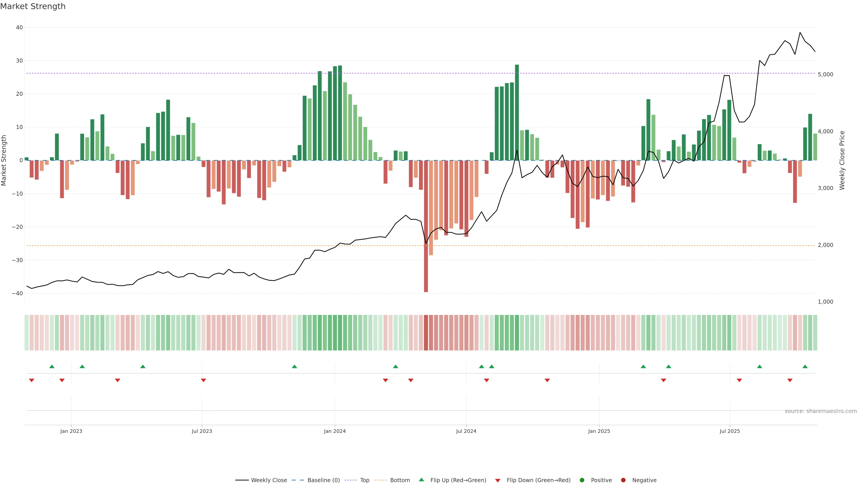Click the Flip Up green triangle legend icon
The image size is (868, 488).
pyautogui.click(x=421, y=480)
